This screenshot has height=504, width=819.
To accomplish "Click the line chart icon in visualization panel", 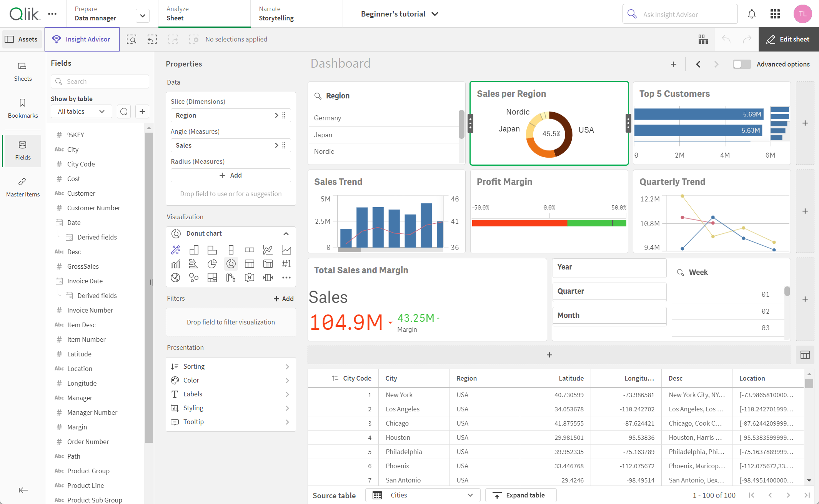I will [267, 250].
